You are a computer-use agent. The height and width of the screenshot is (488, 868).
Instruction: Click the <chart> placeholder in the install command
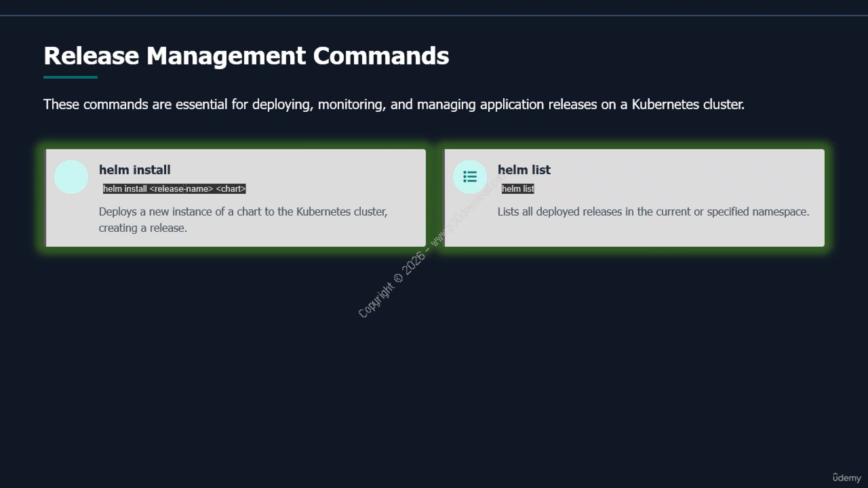tap(231, 189)
